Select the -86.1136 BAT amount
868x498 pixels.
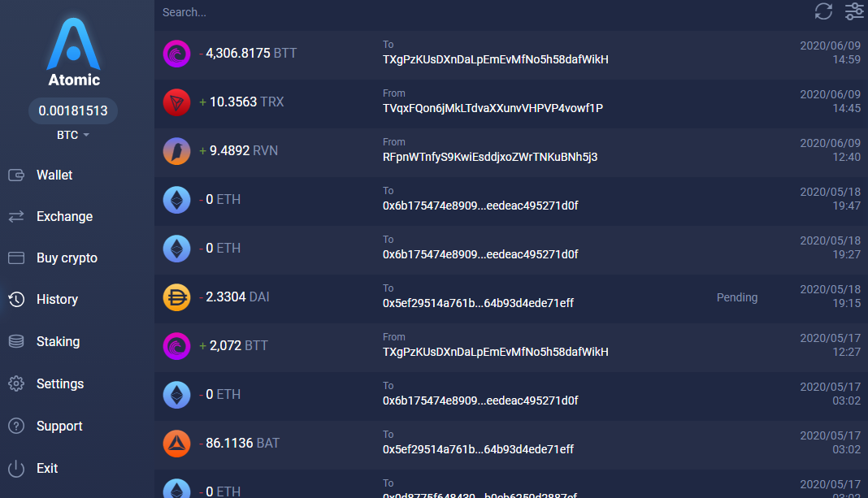(239, 443)
